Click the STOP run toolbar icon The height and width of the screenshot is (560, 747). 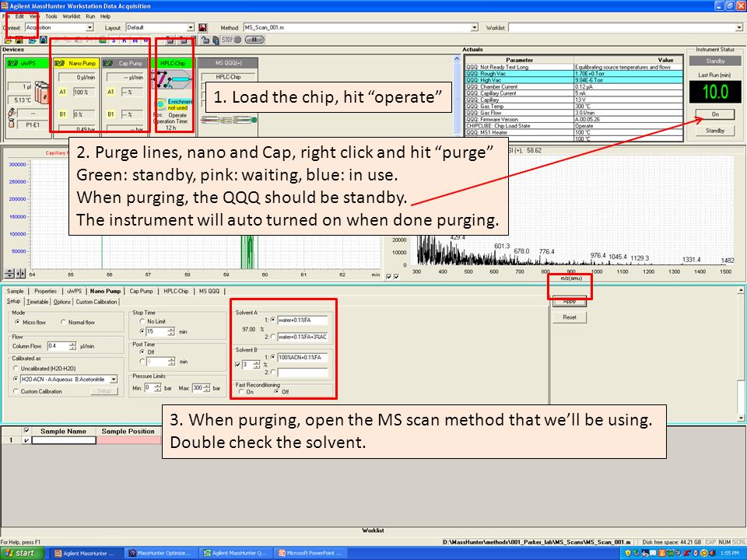[232, 40]
